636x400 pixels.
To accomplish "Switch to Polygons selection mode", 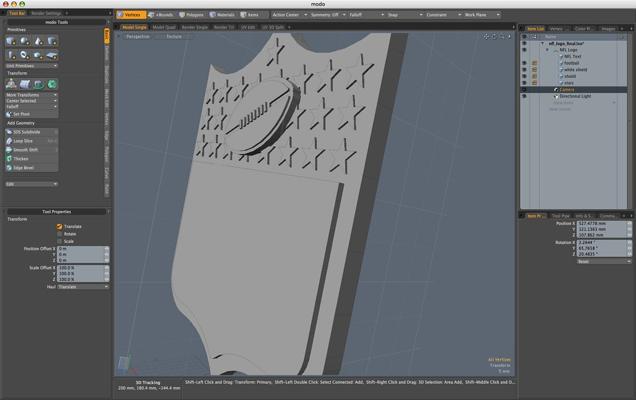I will coord(193,15).
